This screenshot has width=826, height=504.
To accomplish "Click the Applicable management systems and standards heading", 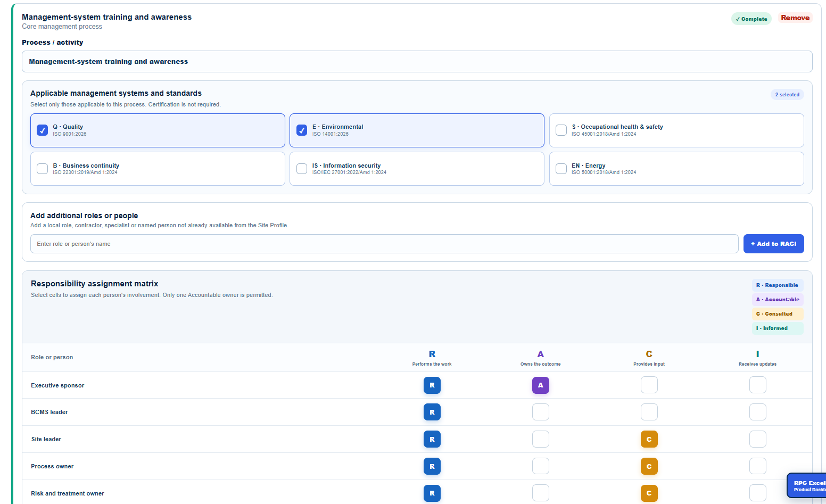I will 116,93.
